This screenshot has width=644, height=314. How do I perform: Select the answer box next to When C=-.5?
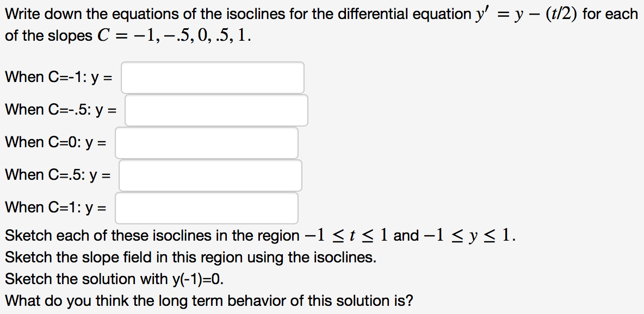coord(216,110)
